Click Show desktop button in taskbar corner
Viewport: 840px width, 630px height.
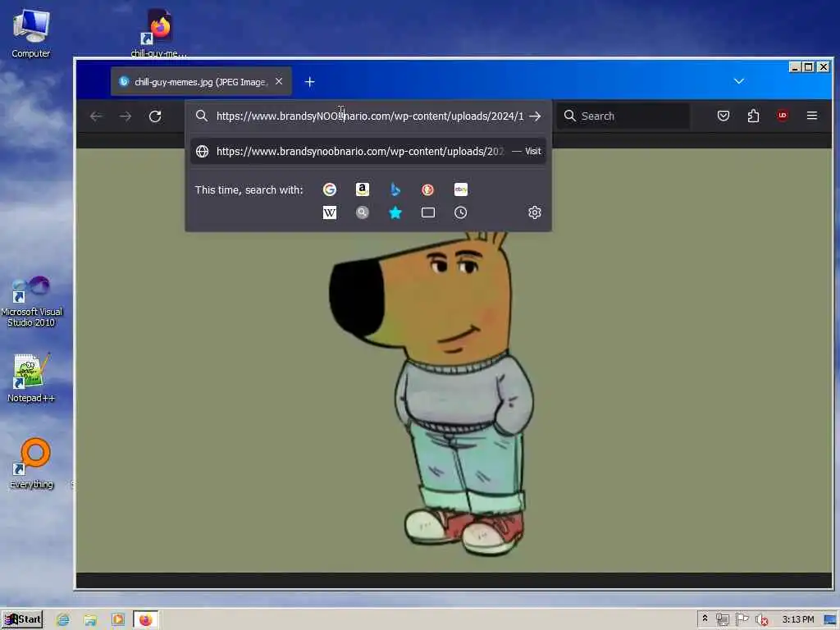(x=830, y=620)
